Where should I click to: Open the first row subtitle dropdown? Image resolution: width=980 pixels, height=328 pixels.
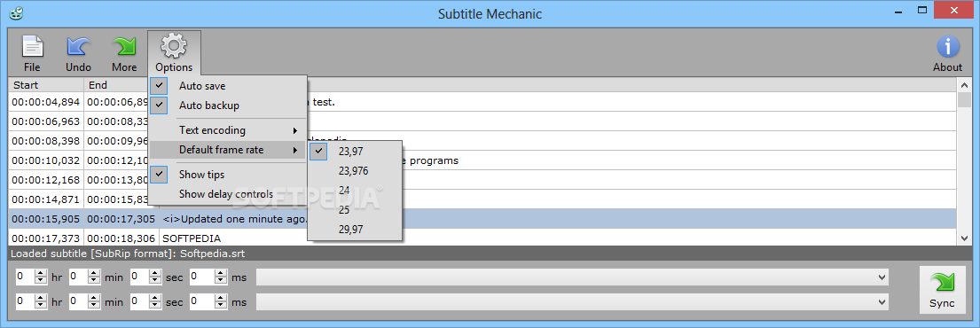[x=573, y=277]
